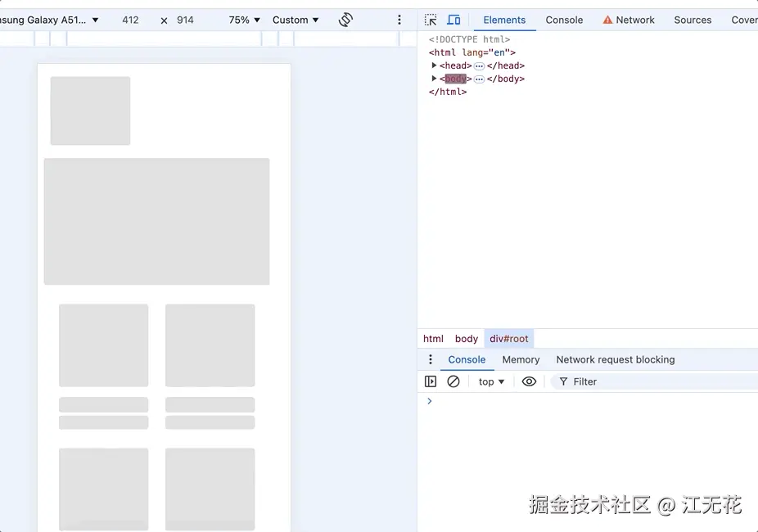Open the console drawer three-dot menu
Image resolution: width=758 pixels, height=532 pixels.
(431, 359)
